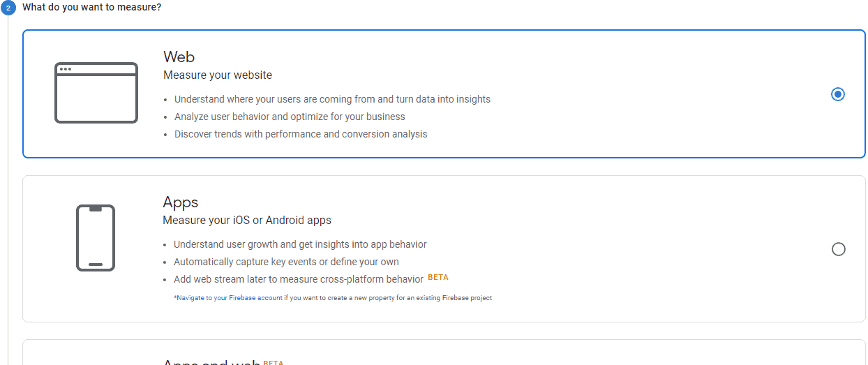The width and height of the screenshot is (868, 365).
Task: Click the "Apps" card title
Action: [181, 202]
